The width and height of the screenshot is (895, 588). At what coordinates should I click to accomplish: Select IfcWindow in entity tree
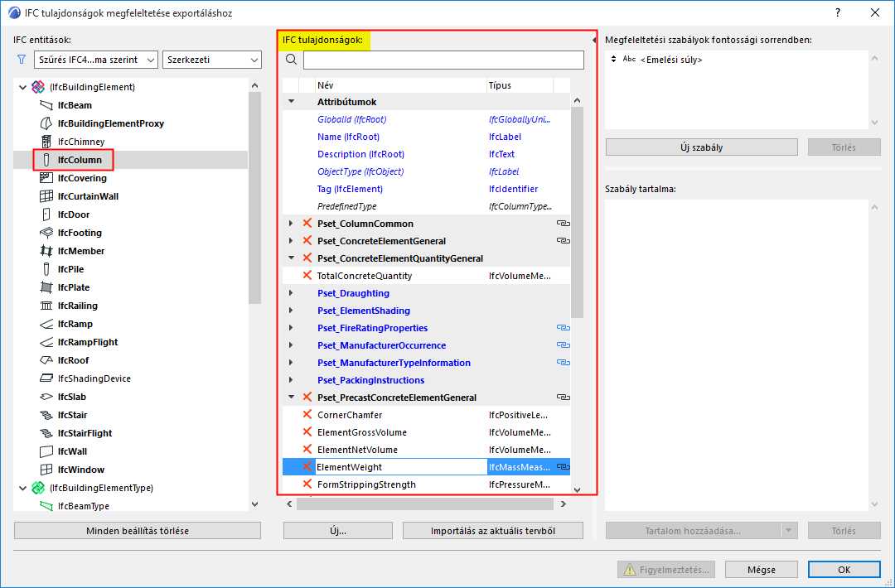click(x=80, y=470)
